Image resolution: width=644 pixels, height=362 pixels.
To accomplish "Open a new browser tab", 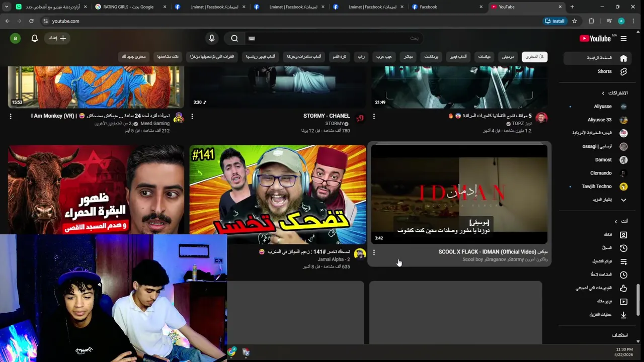I will click(572, 7).
